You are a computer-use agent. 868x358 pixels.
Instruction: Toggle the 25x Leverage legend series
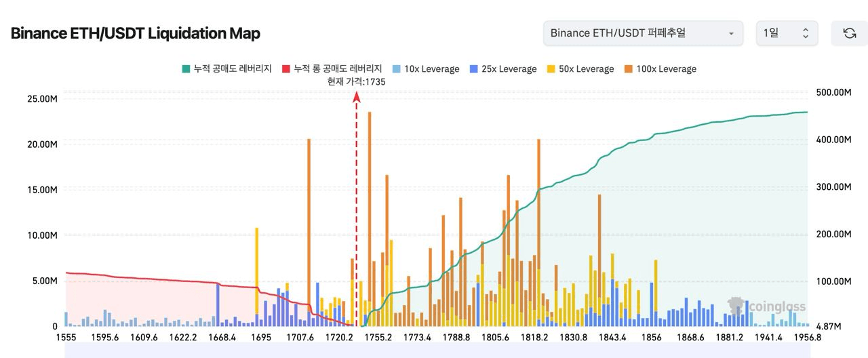coord(502,68)
